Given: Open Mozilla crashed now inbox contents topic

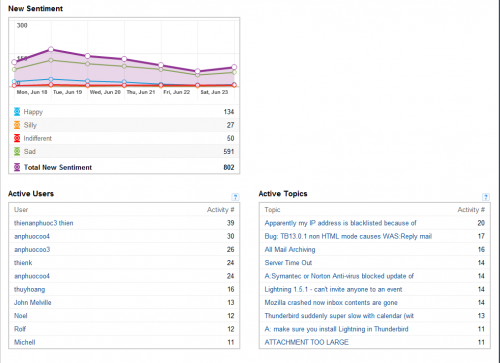Looking at the screenshot, I should [331, 303].
